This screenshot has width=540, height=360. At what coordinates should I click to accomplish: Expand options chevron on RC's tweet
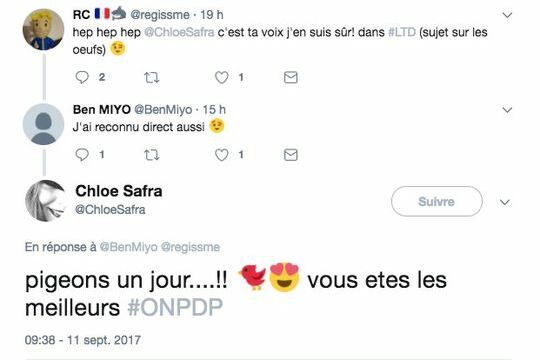pos(507,15)
